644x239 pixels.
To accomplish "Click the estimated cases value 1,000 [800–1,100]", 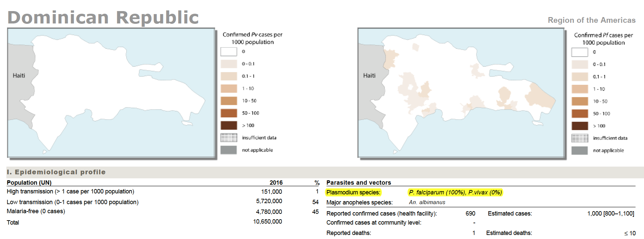I will (x=611, y=214).
